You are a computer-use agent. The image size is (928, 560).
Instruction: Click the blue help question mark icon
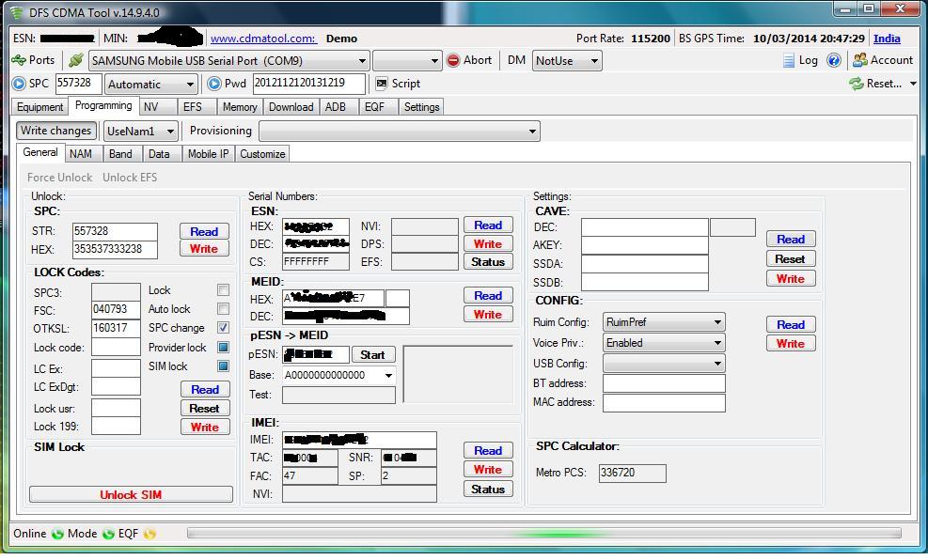coord(834,60)
